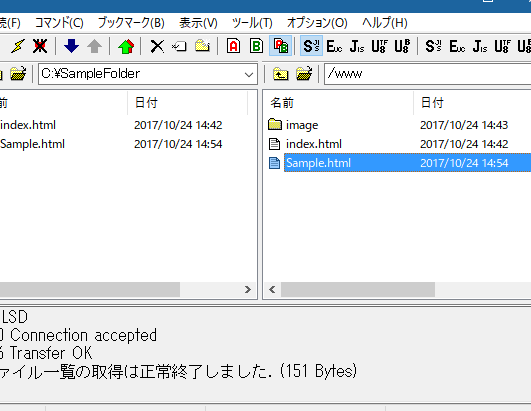This screenshot has height=411, width=531.
Task: Select UTF-8 BOM in left encoding group
Action: coord(402,46)
